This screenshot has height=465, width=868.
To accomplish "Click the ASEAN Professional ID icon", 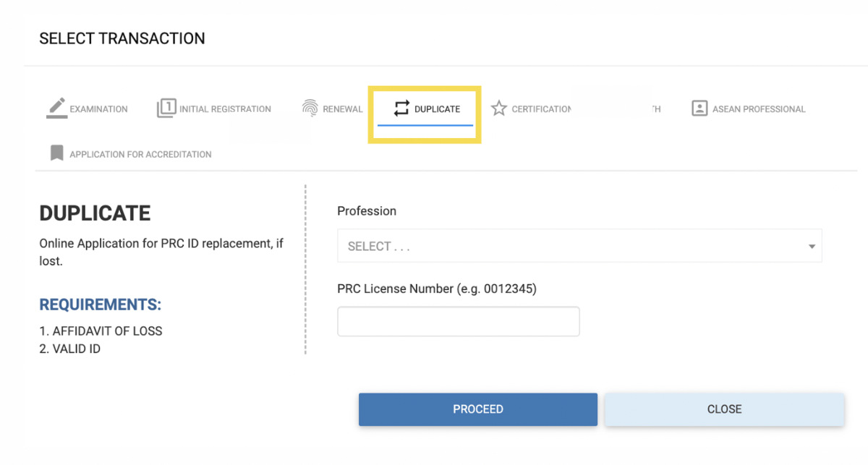I will 699,108.
